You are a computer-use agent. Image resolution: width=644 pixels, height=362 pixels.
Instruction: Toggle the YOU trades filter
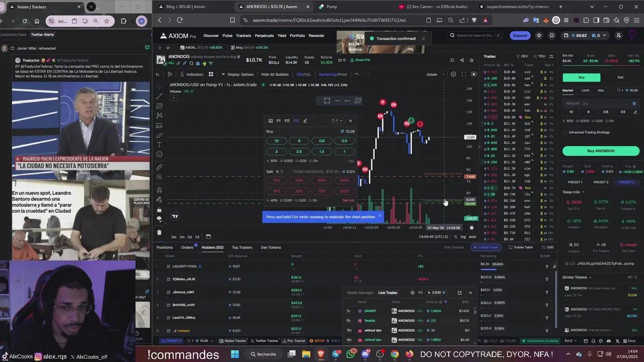pos(539,56)
